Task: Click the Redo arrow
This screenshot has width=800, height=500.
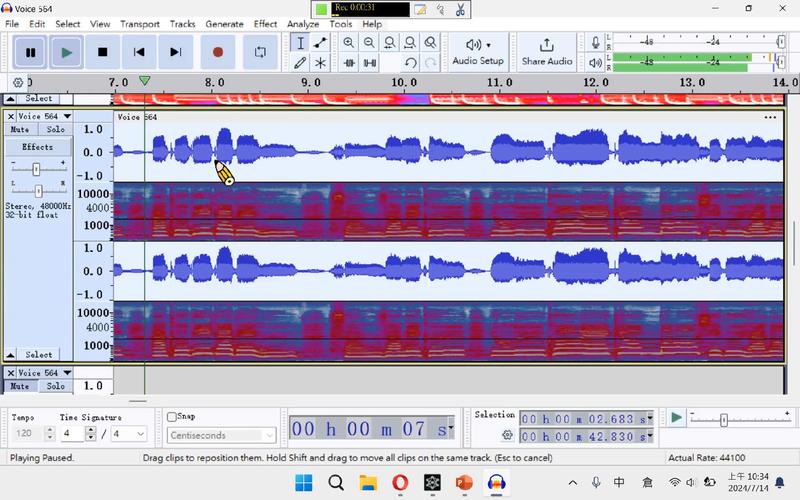Action: point(431,63)
